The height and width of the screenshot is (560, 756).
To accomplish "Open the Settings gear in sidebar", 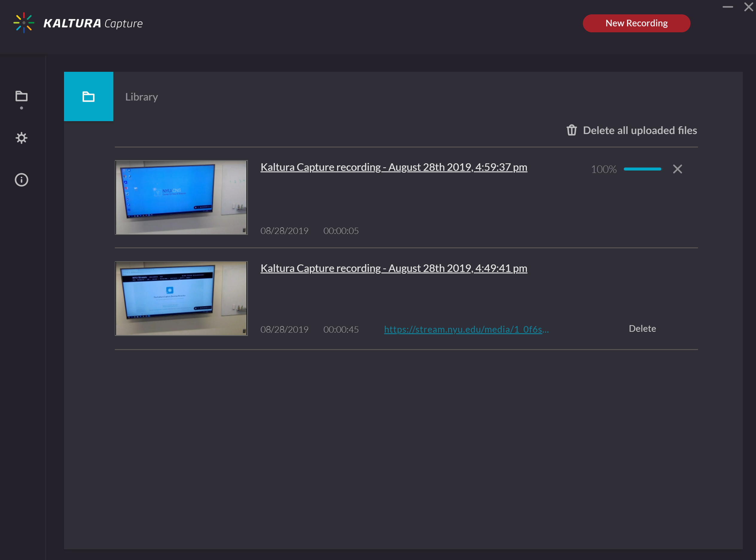I will pos(21,138).
